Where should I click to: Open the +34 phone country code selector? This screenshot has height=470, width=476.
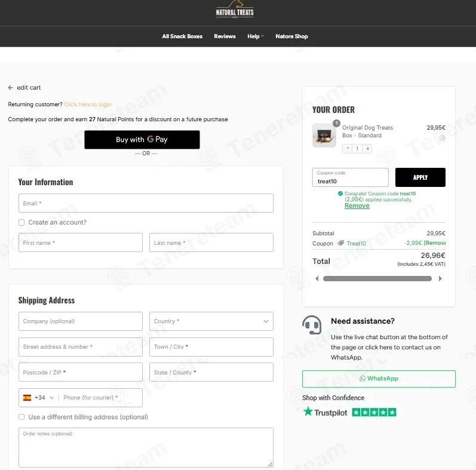pos(39,398)
